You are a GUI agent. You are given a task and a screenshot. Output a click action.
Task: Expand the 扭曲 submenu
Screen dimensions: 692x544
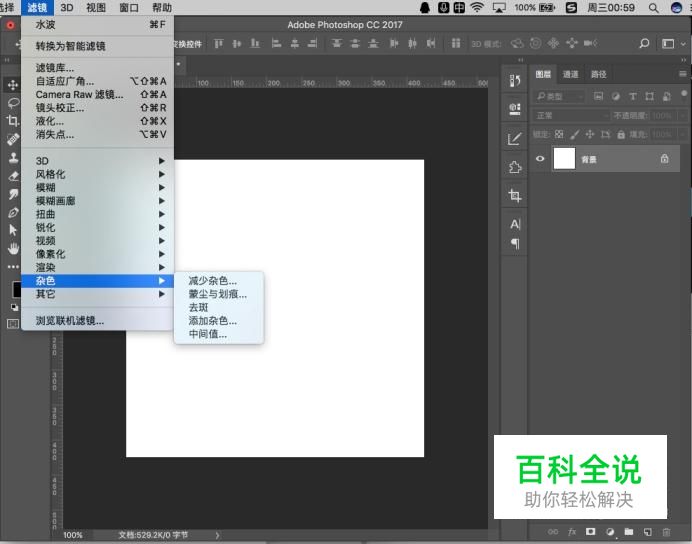(98, 214)
